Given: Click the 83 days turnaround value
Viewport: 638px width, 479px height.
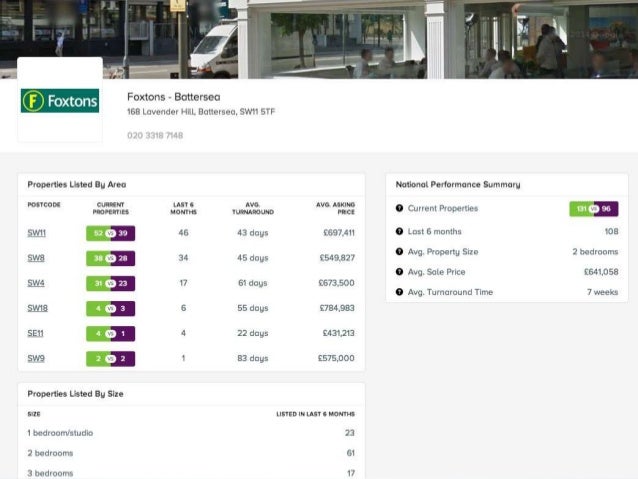Looking at the screenshot, I should coord(253,358).
